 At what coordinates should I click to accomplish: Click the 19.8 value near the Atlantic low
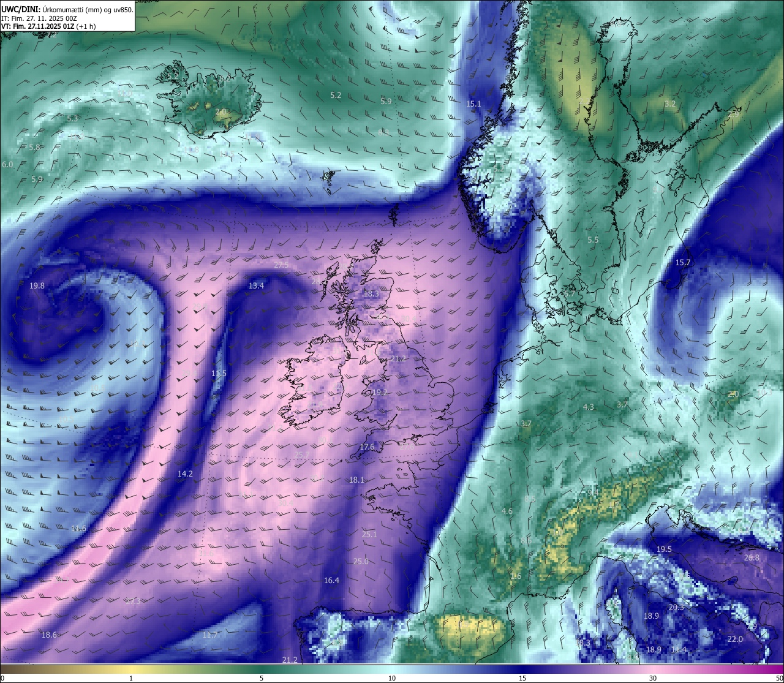(x=37, y=286)
